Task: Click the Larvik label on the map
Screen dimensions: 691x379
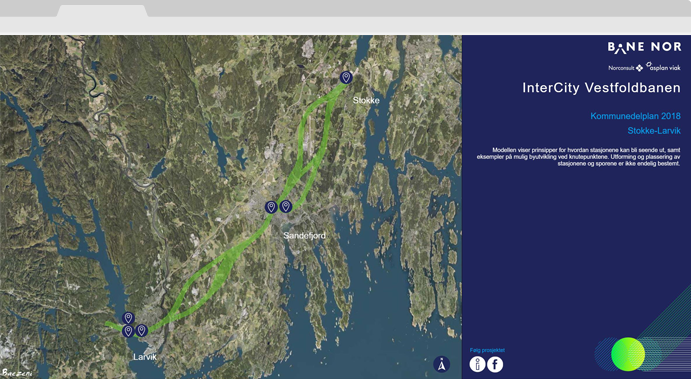Action: 145,357
